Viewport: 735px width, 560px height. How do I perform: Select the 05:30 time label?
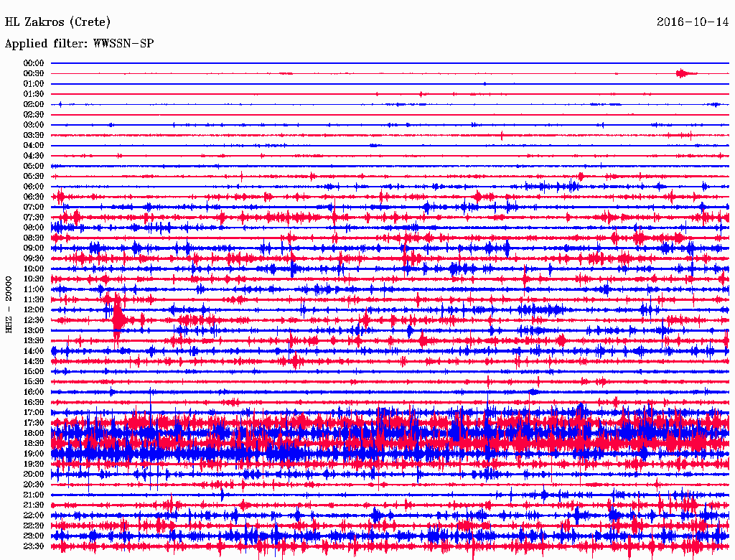pyautogui.click(x=34, y=177)
